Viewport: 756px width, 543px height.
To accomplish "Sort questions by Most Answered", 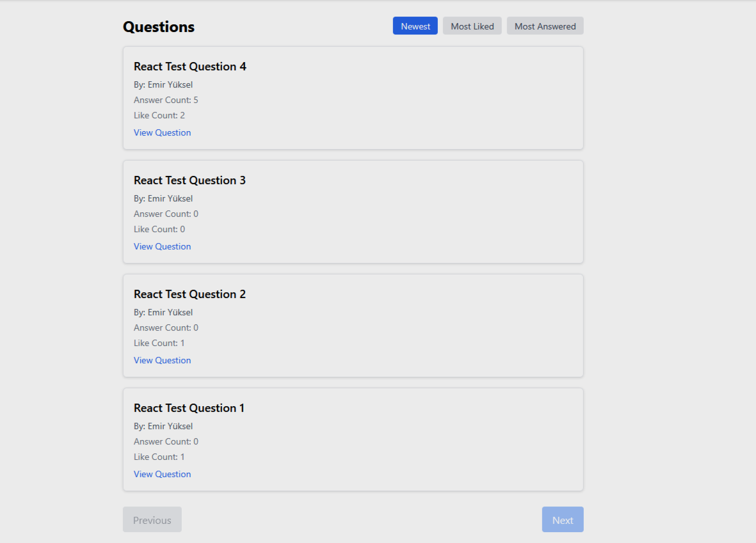I will 545,26.
